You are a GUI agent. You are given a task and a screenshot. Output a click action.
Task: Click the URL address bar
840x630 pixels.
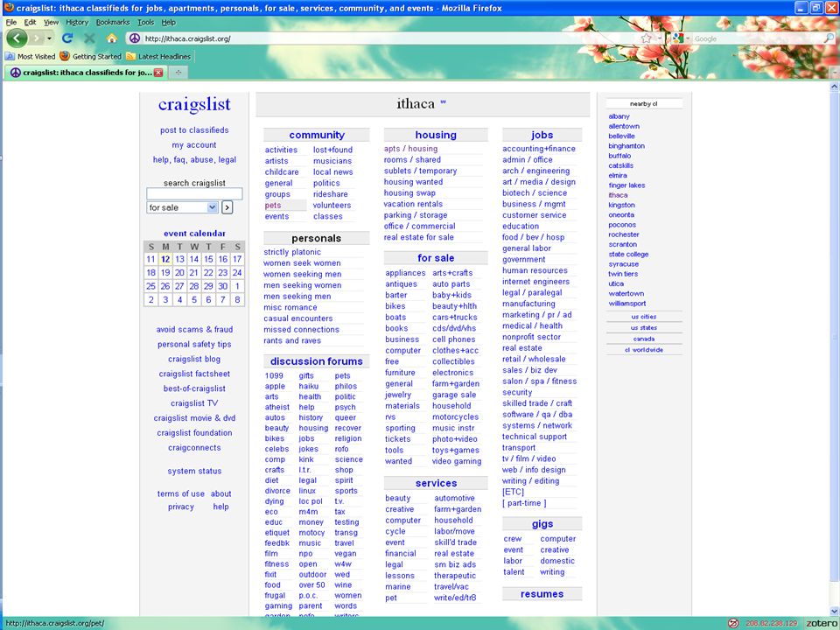[391, 38]
